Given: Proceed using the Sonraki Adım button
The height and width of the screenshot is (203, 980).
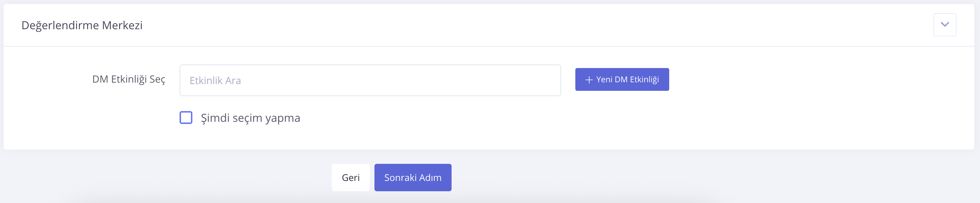Looking at the screenshot, I should coord(413,177).
